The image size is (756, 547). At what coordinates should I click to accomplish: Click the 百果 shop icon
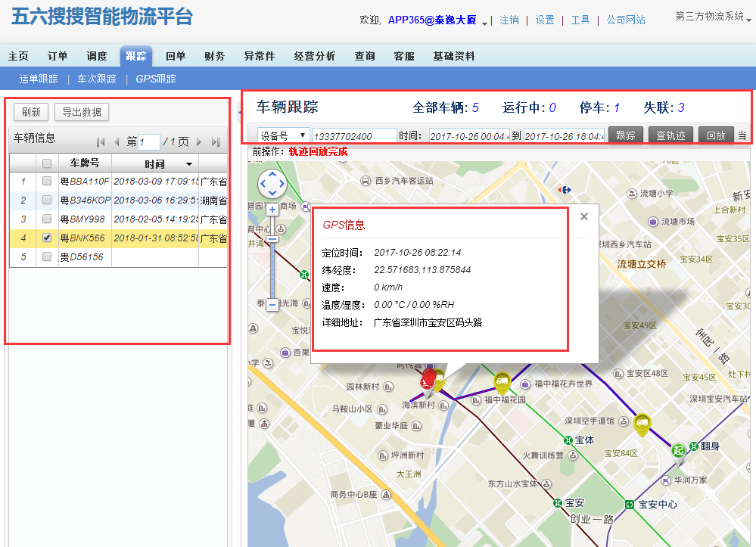pyautogui.click(x=285, y=353)
